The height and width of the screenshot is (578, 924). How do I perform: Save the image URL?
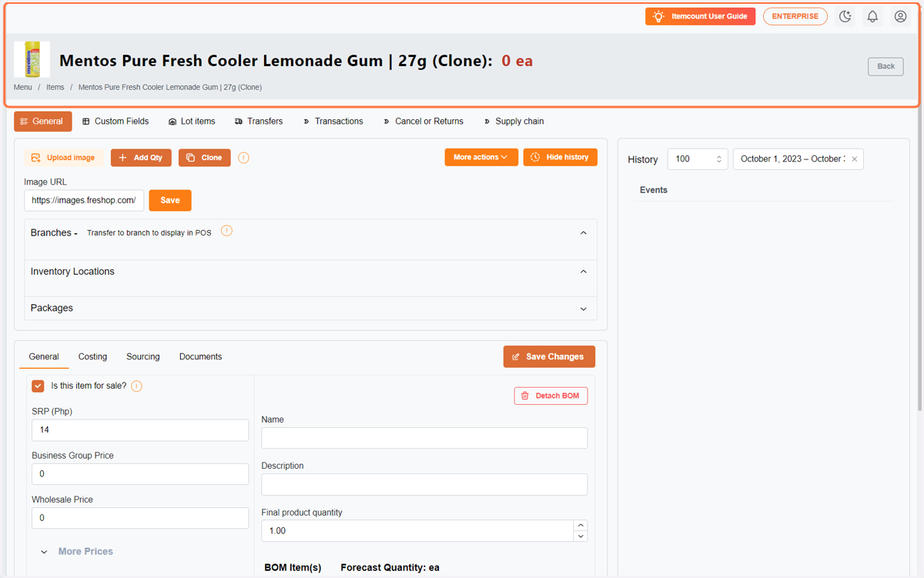(x=170, y=200)
